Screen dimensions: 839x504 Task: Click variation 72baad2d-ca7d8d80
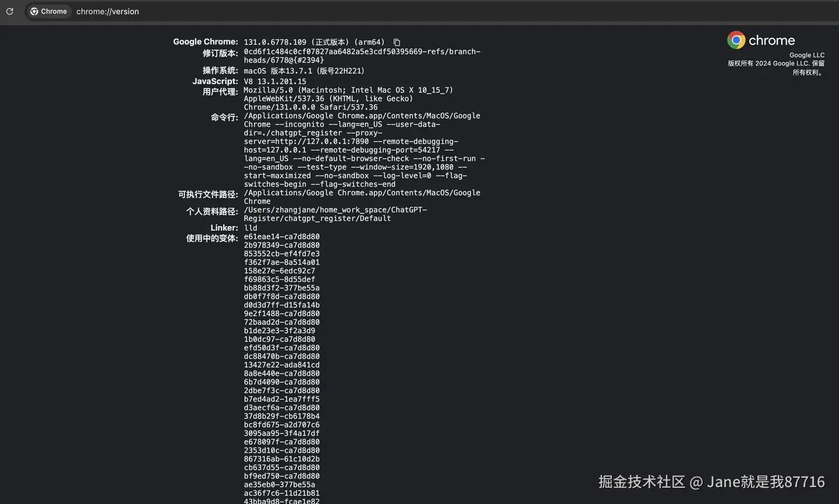[x=281, y=322]
